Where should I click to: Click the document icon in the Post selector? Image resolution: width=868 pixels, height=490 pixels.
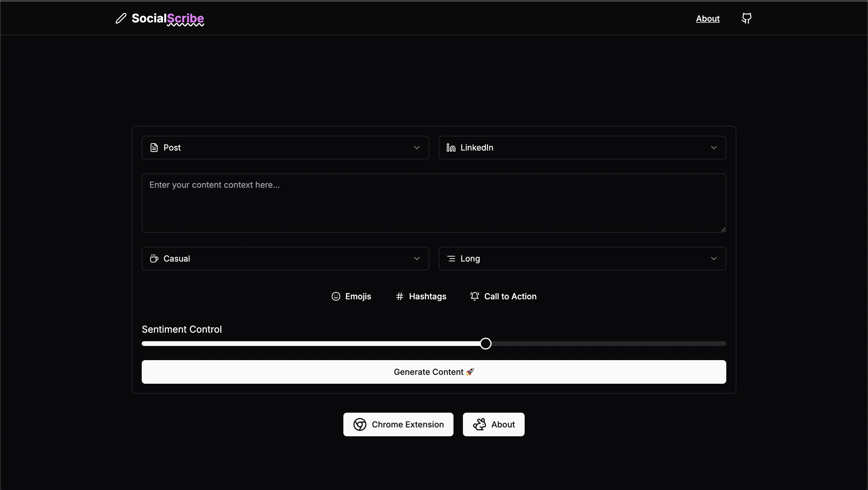click(x=154, y=148)
